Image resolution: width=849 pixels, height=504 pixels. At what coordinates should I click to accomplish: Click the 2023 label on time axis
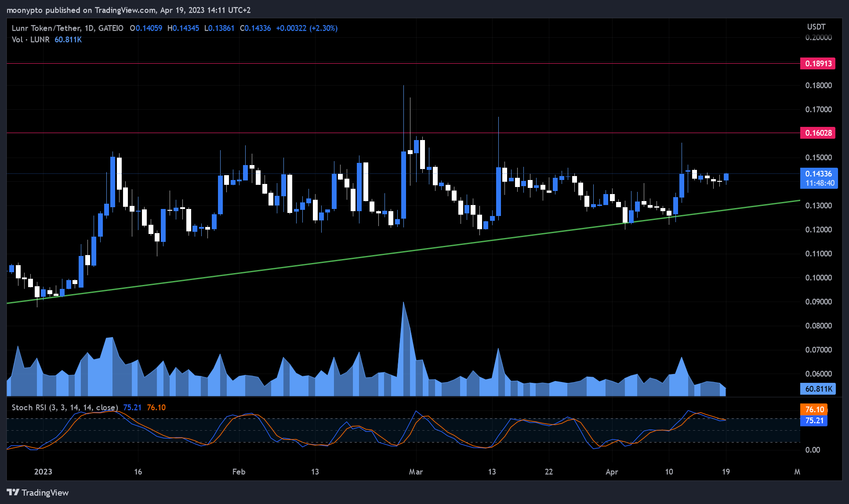coord(43,472)
